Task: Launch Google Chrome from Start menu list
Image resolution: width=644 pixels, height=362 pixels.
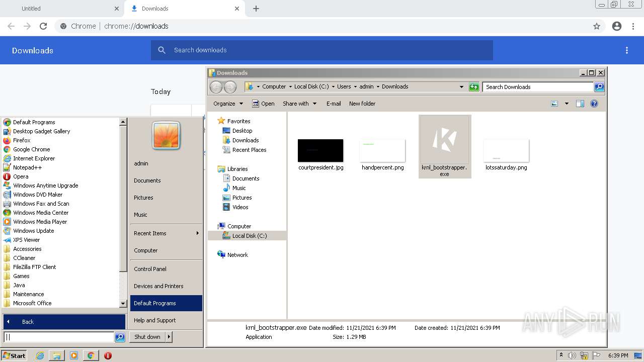Action: 31,149
